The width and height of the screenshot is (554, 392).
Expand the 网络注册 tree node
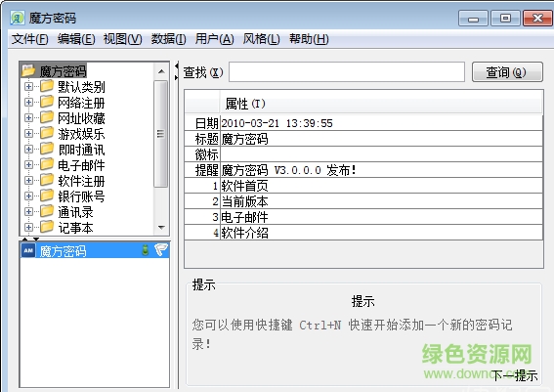point(28,102)
